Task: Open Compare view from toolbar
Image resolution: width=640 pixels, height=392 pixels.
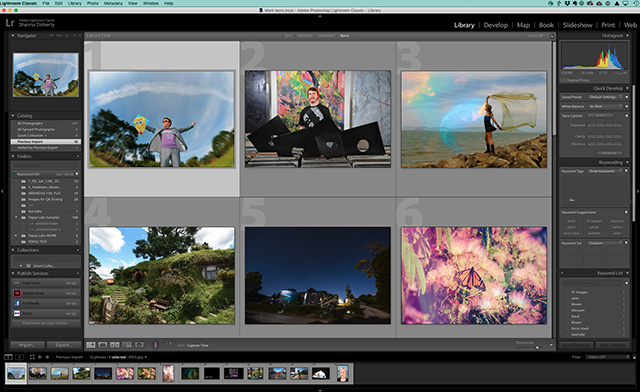Action: [115, 345]
